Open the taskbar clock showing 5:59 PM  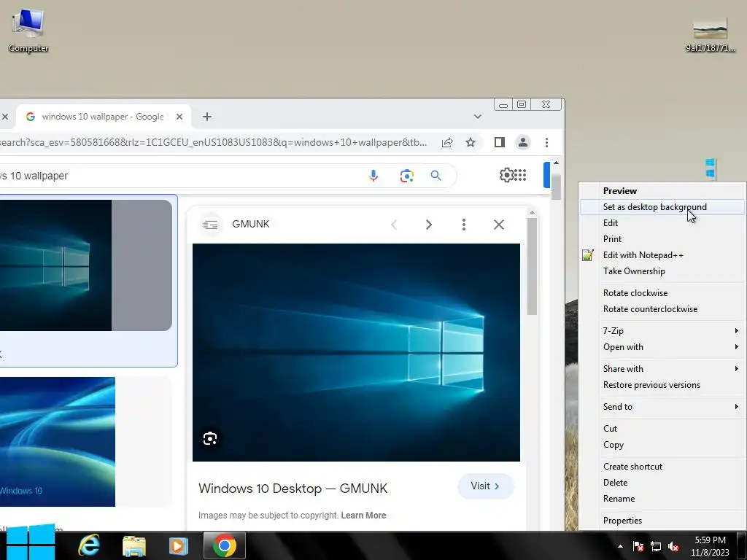(x=710, y=546)
